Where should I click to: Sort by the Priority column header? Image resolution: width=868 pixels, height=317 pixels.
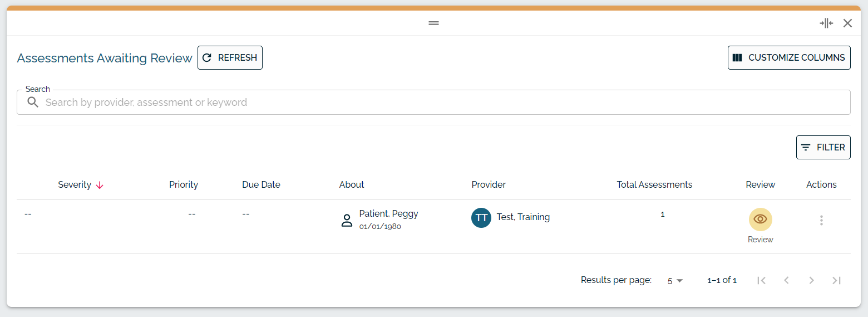(x=184, y=185)
